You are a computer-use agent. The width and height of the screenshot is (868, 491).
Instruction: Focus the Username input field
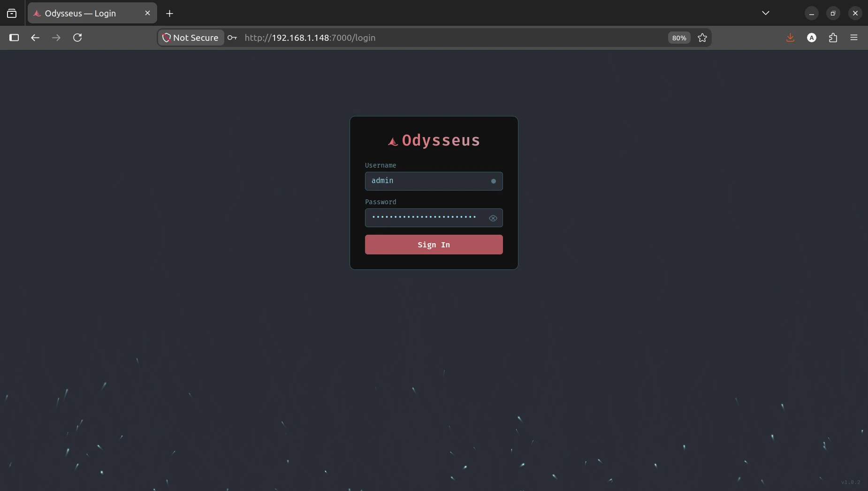click(x=434, y=181)
